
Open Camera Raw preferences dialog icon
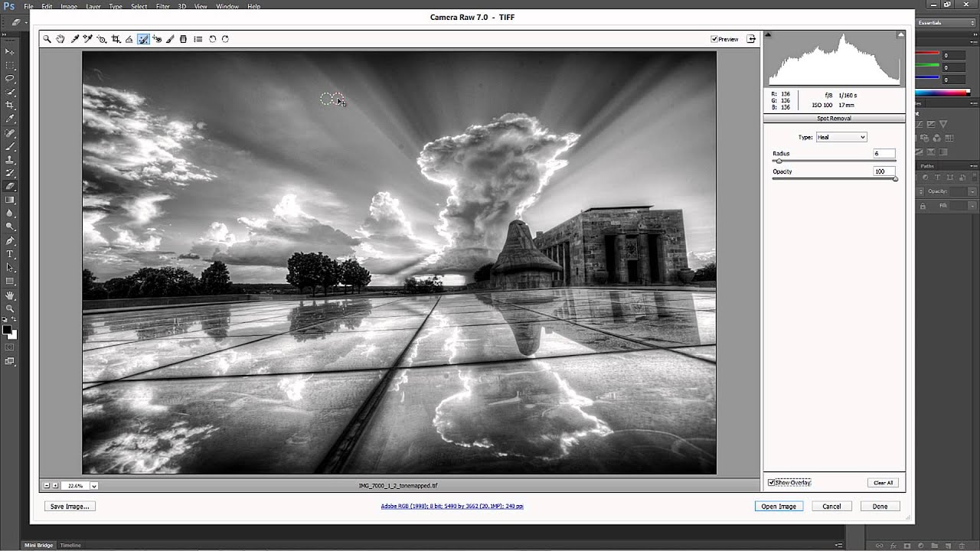click(x=198, y=39)
